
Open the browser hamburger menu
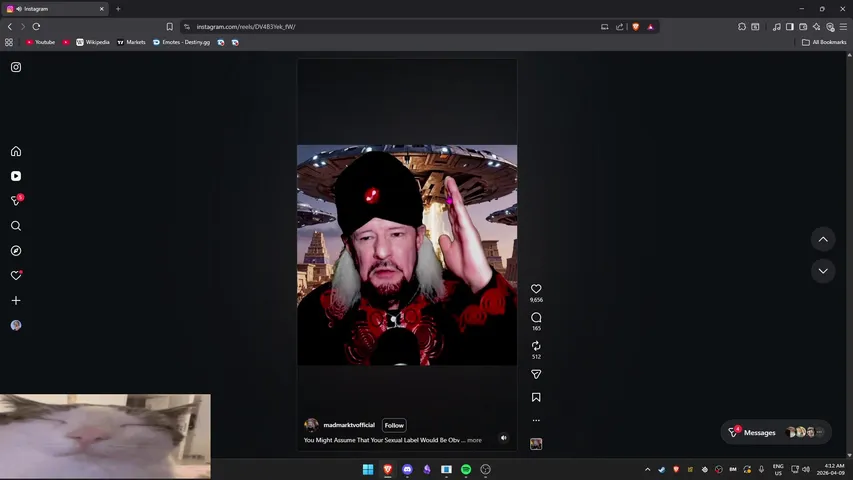coord(843,27)
